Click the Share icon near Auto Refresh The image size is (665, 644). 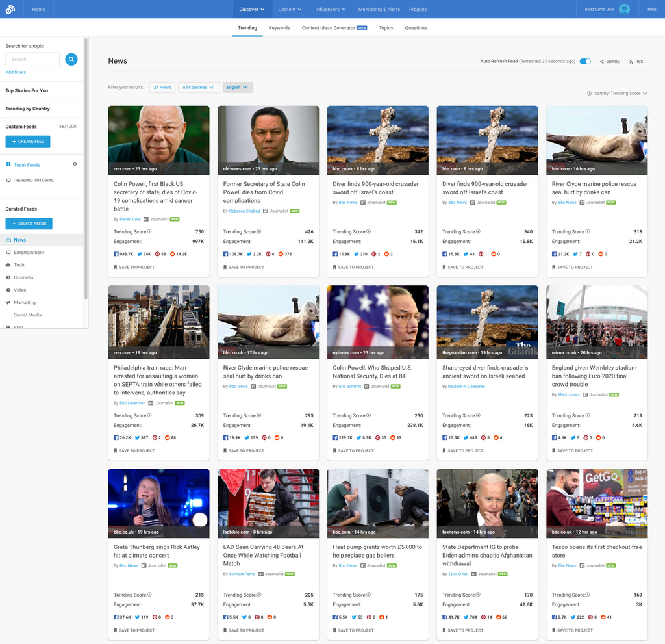[602, 62]
